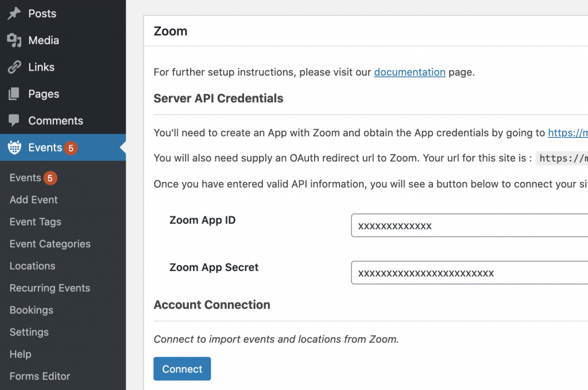Click the Zoom App Secret field

[x=470, y=273]
